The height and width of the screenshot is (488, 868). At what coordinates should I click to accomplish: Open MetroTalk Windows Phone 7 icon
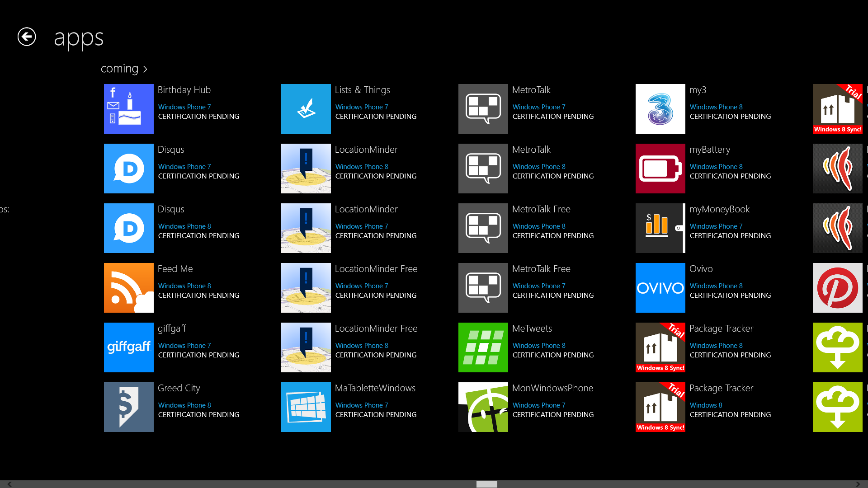[483, 109]
